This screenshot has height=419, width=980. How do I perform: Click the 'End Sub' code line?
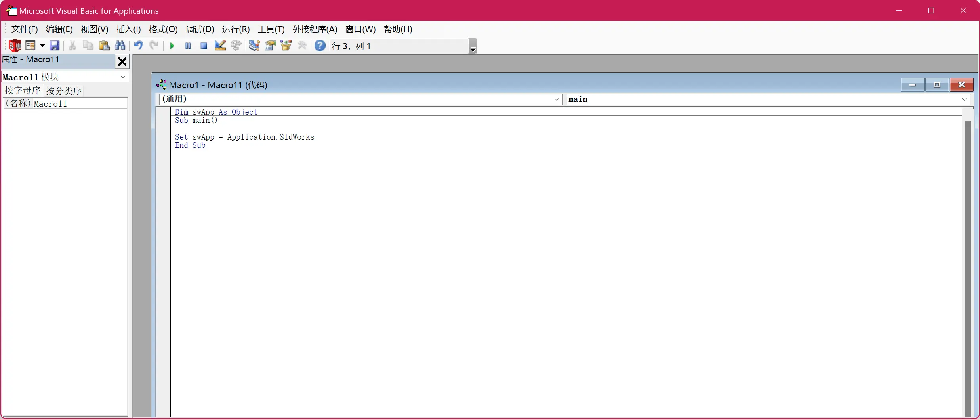point(191,145)
